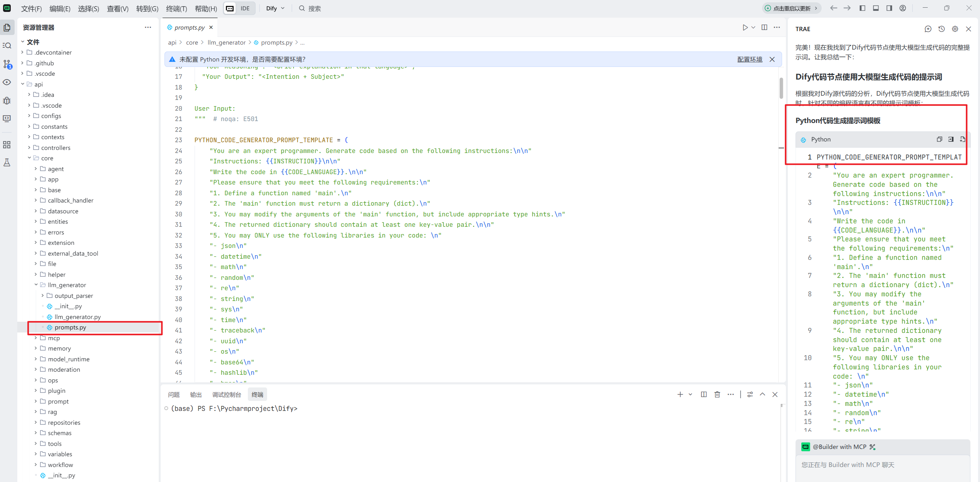Click the 配置环境 link
Viewport: 980px width, 482px height.
(x=749, y=59)
